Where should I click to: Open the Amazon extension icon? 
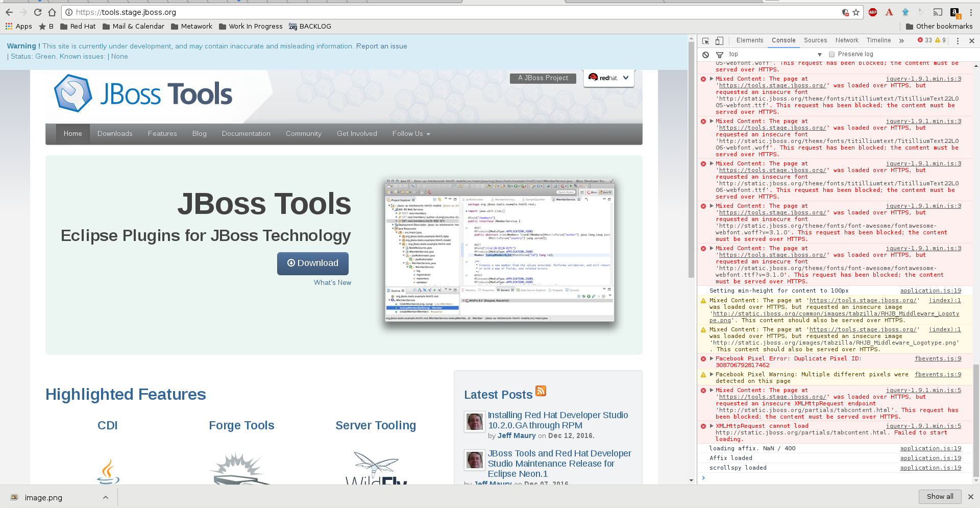pyautogui.click(x=955, y=13)
